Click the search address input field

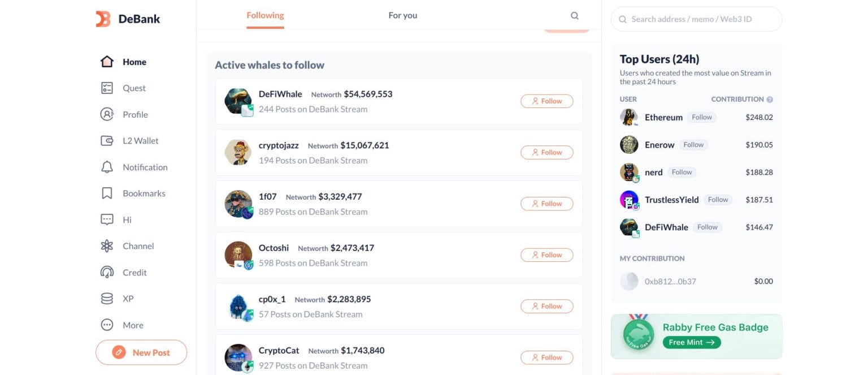pyautogui.click(x=696, y=19)
